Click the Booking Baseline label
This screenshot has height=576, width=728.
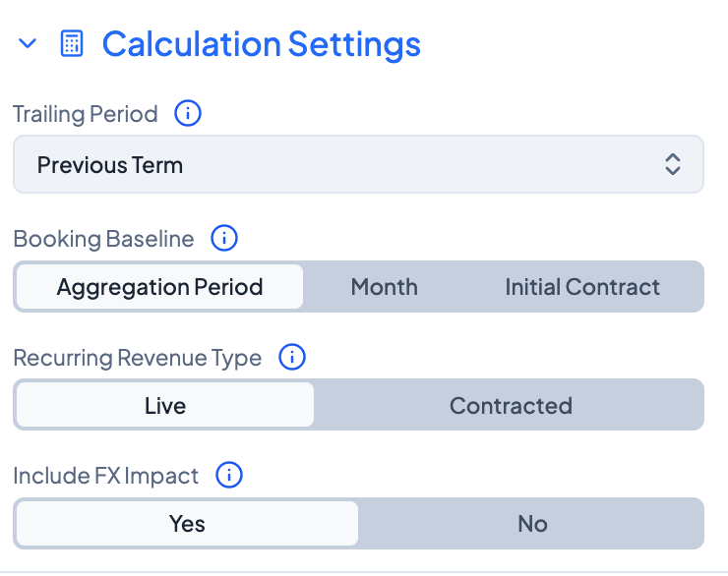(x=103, y=238)
